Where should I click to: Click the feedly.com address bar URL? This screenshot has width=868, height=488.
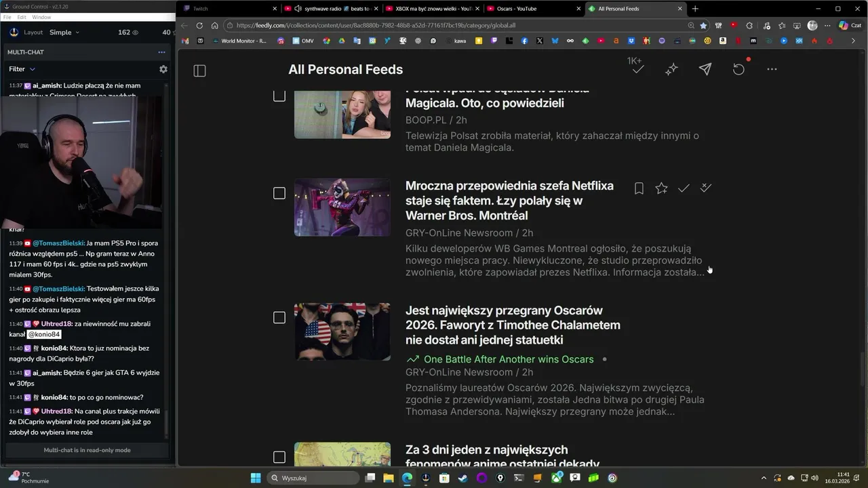(x=376, y=26)
